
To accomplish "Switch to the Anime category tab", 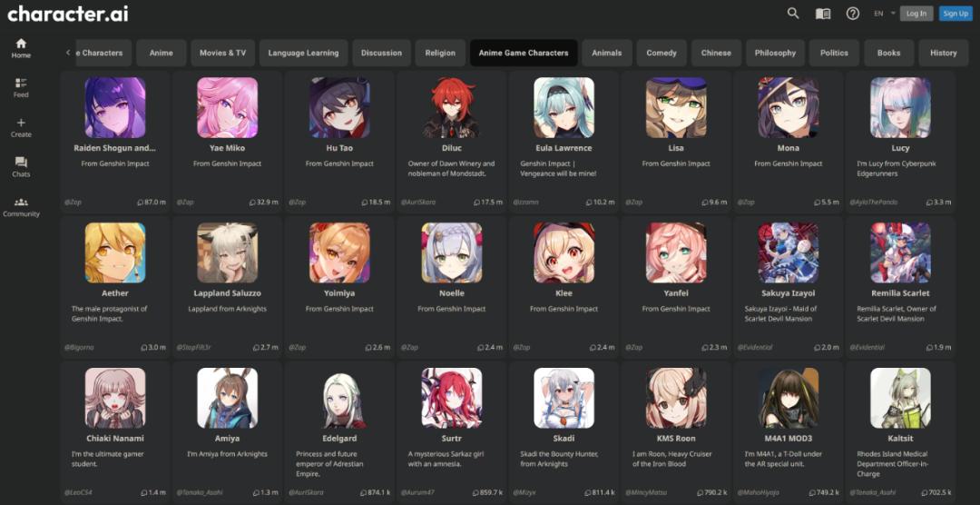I will 162,54.
